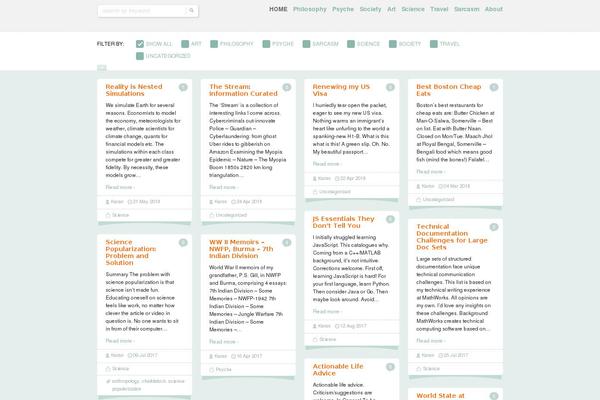Image resolution: width=600 pixels, height=400 pixels.
Task: Toggle the Society filter checkbox
Action: [x=393, y=44]
